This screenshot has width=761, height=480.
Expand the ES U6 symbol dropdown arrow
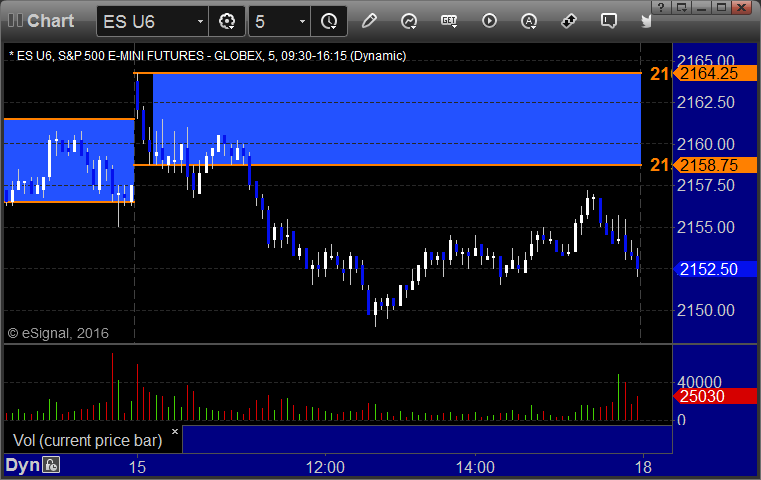pyautogui.click(x=200, y=22)
